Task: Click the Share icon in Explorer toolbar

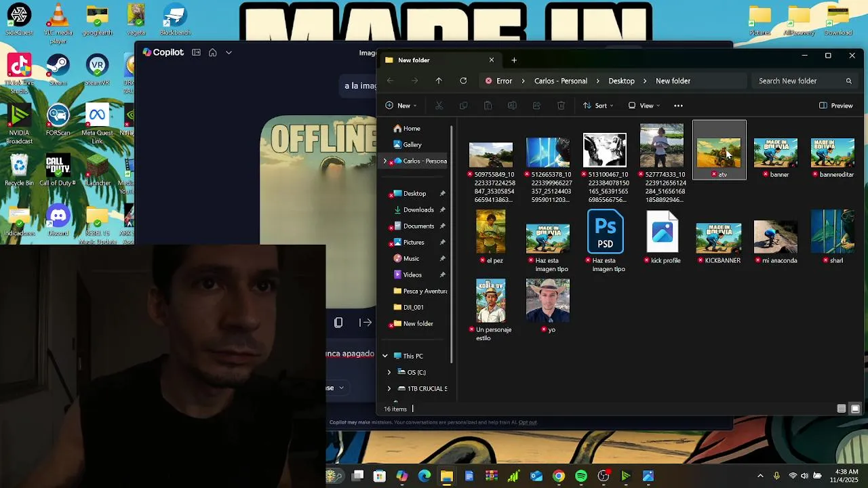Action: [536, 106]
